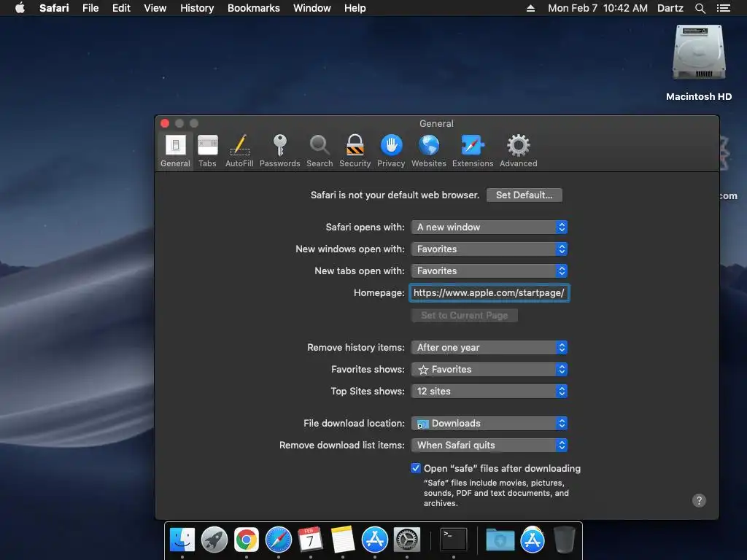The image size is (747, 560).
Task: Open the Edit menu
Action: pos(121,8)
